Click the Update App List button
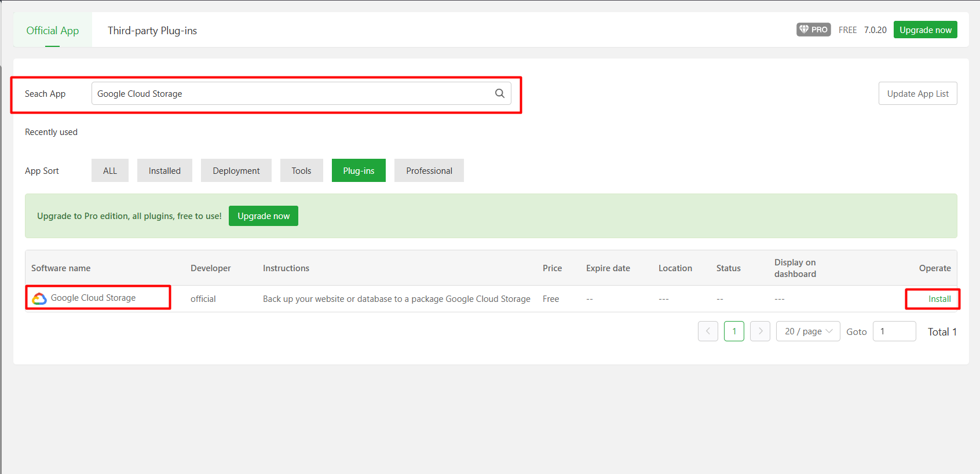Image resolution: width=980 pixels, height=474 pixels. pos(918,93)
